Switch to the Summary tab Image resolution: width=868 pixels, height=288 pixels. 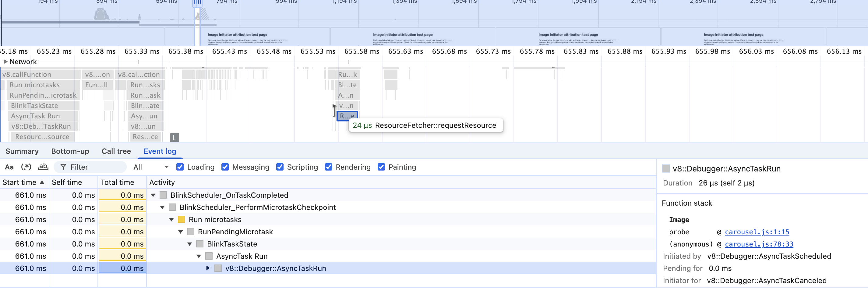pyautogui.click(x=22, y=151)
